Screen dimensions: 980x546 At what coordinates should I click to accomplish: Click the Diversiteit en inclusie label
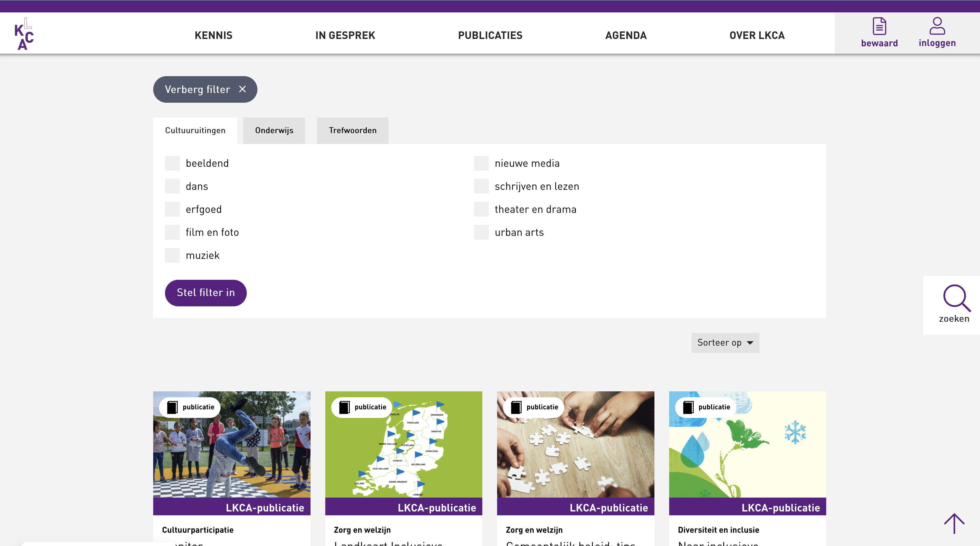pyautogui.click(x=718, y=530)
